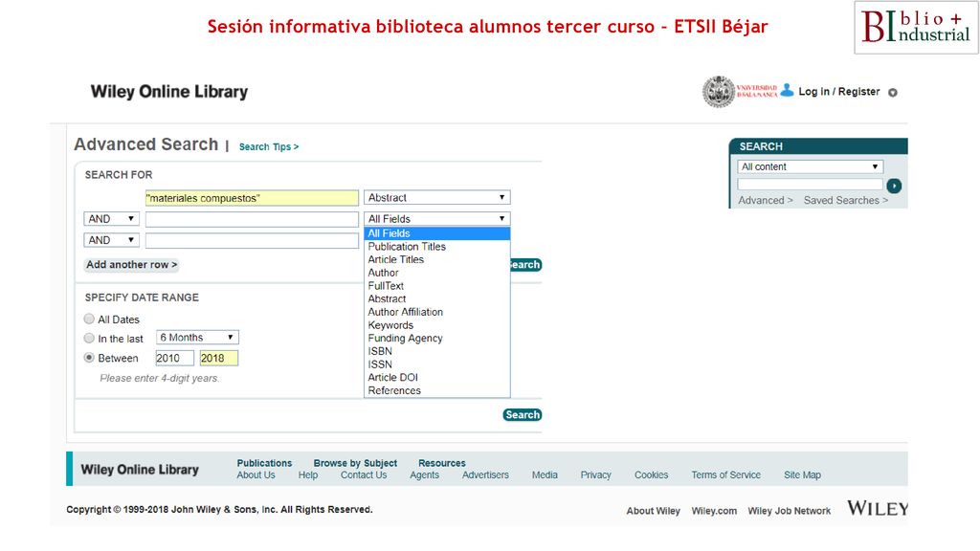The image size is (980, 551).
Task: Open the second AND operator dropdown
Action: (111, 240)
